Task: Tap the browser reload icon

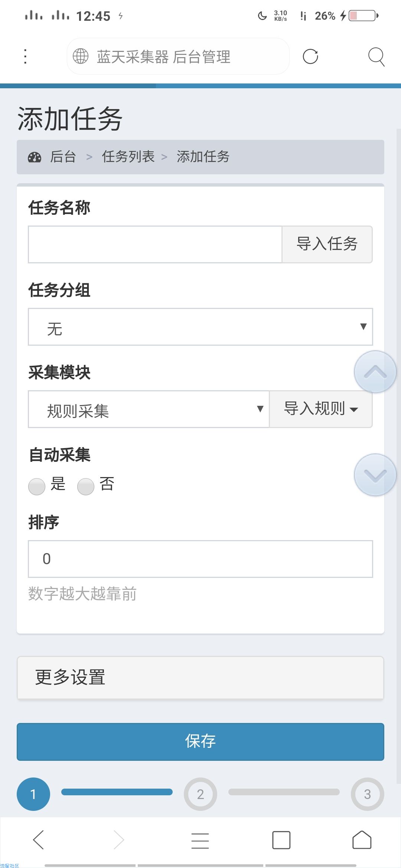Action: (310, 57)
